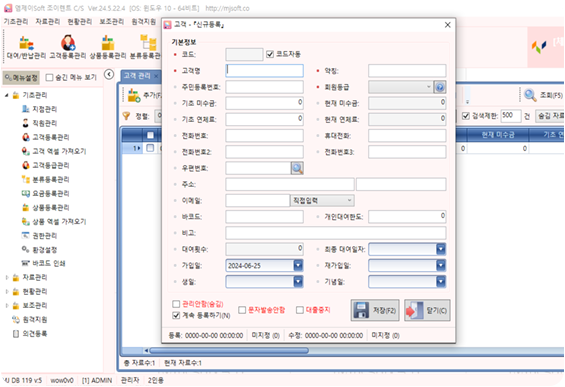Expand the 보조관리 tree node
Screen dimensions: 565x387
[x=6, y=306]
